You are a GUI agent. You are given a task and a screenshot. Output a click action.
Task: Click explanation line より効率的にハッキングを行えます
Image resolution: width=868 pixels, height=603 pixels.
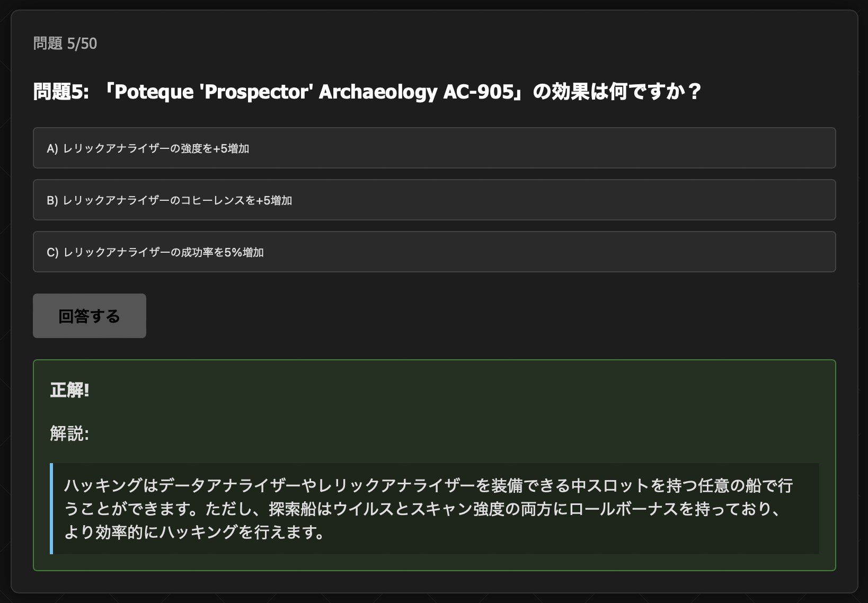point(194,532)
